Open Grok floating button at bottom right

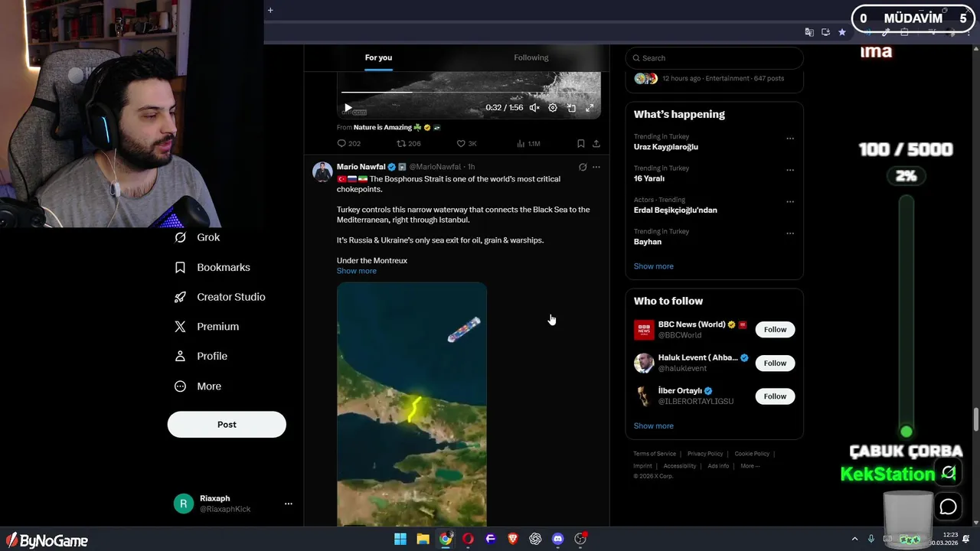pos(949,473)
